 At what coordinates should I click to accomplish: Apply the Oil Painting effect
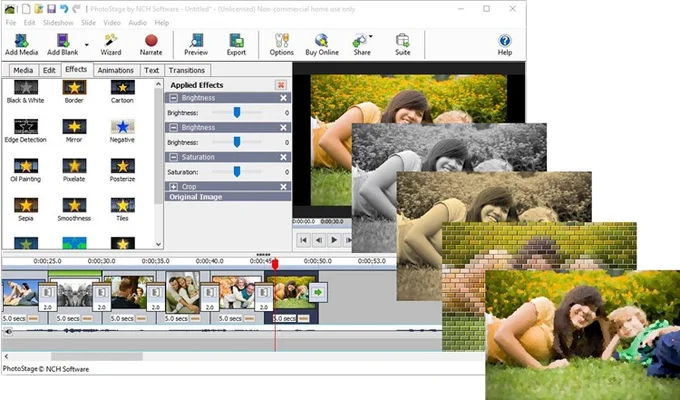point(26,170)
